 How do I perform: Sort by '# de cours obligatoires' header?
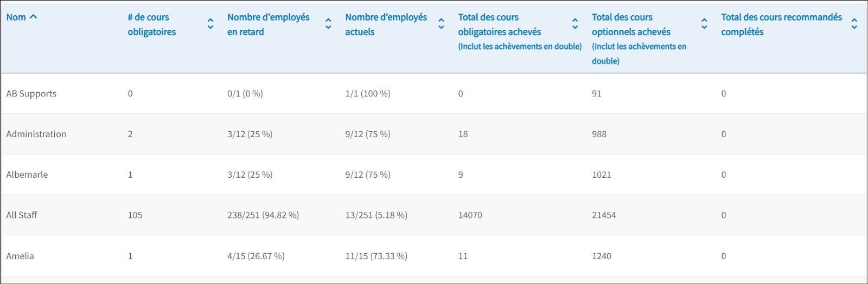pyautogui.click(x=152, y=24)
